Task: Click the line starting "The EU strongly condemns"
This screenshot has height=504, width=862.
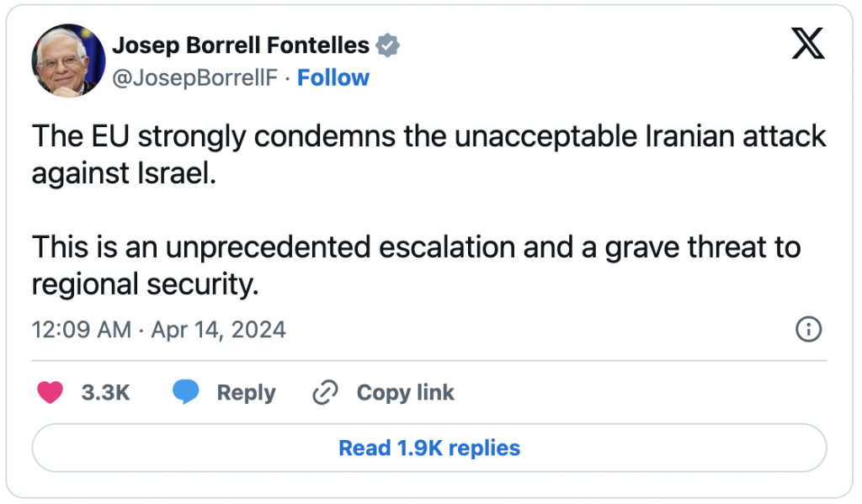Action: pyautogui.click(x=429, y=137)
